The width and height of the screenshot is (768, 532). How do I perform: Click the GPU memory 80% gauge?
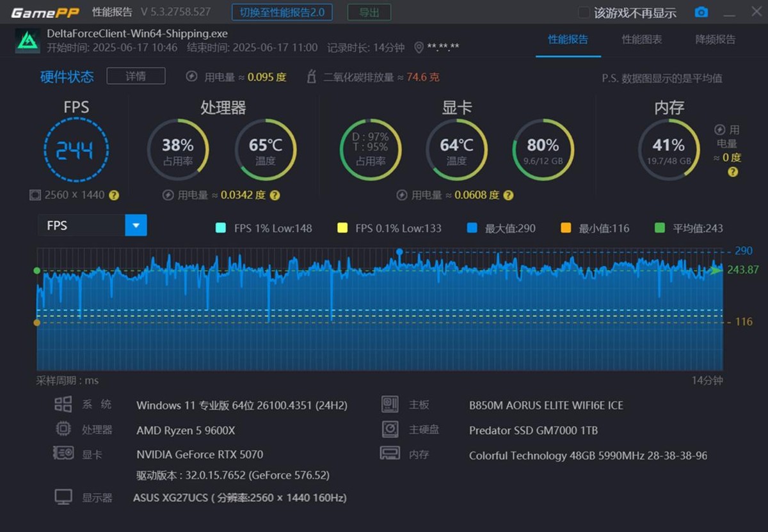coord(543,150)
